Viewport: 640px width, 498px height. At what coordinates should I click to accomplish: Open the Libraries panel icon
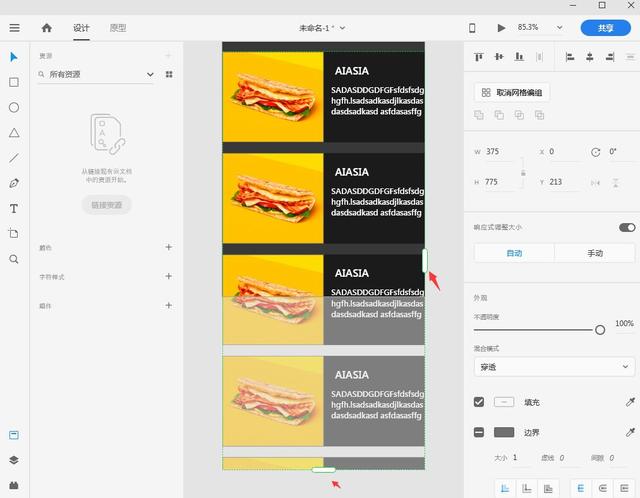coord(14,435)
